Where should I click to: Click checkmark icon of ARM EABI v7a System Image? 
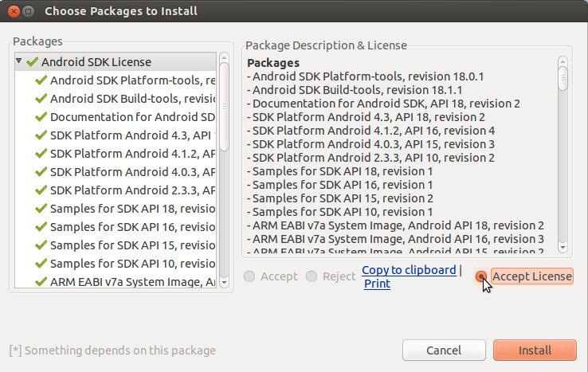[41, 282]
